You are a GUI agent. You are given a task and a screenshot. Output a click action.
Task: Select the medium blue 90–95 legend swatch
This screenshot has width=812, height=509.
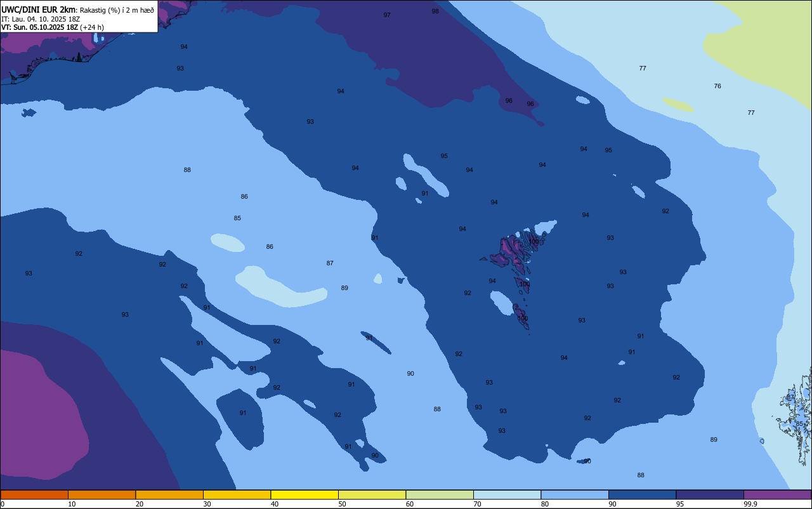(x=642, y=494)
